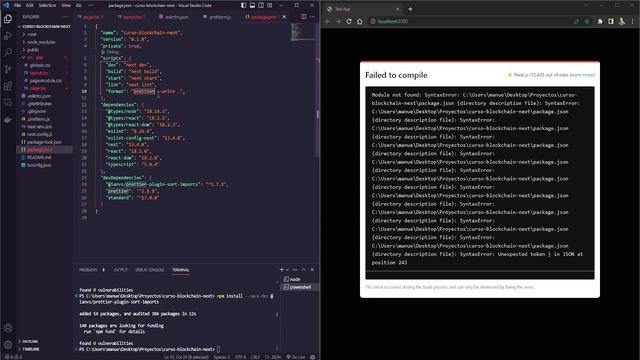Open page.module.css in explorer
The image size is (640, 360).
[x=45, y=81]
